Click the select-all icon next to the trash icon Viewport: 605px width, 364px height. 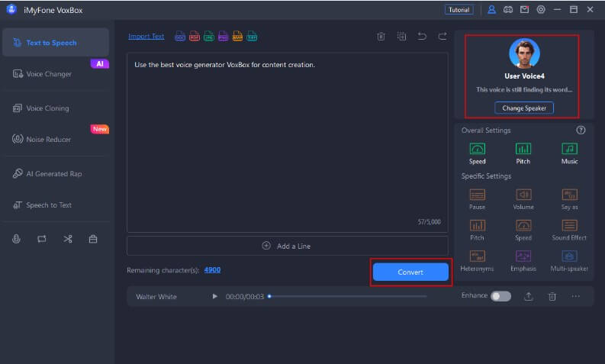pyautogui.click(x=401, y=37)
